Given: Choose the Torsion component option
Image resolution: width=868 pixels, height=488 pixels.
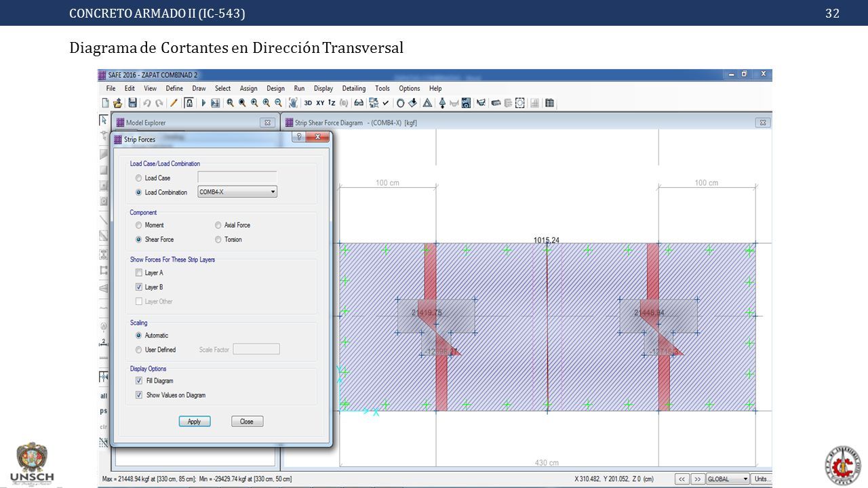Looking at the screenshot, I should tap(218, 239).
